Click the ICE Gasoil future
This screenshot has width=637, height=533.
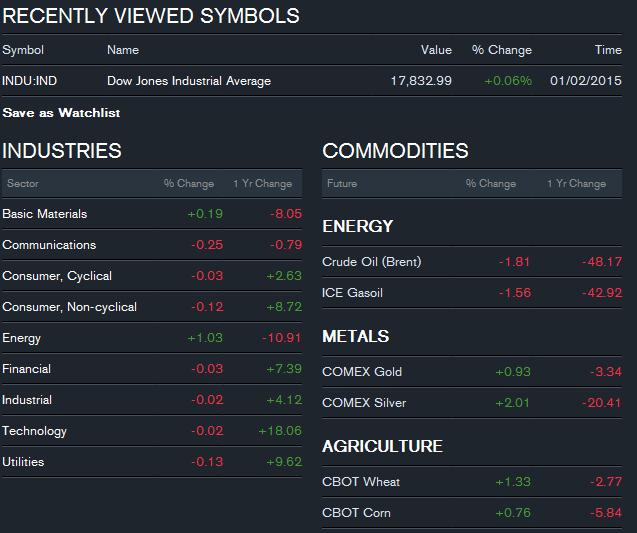tap(352, 293)
